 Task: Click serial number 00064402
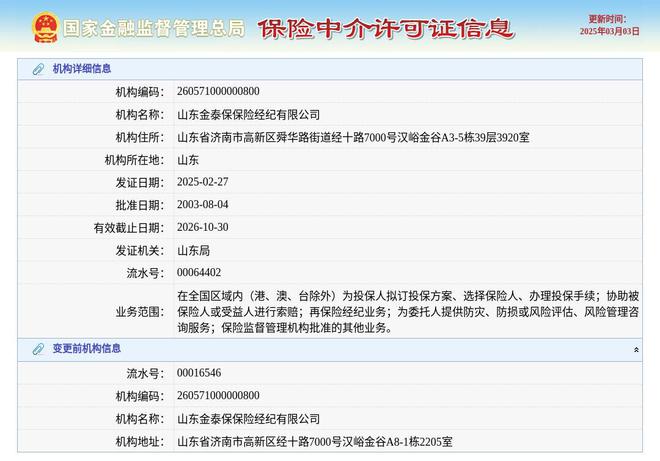tap(199, 273)
